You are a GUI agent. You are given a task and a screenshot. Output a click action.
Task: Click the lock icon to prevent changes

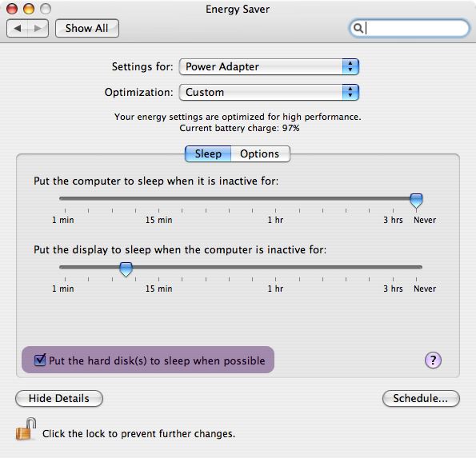coord(26,429)
